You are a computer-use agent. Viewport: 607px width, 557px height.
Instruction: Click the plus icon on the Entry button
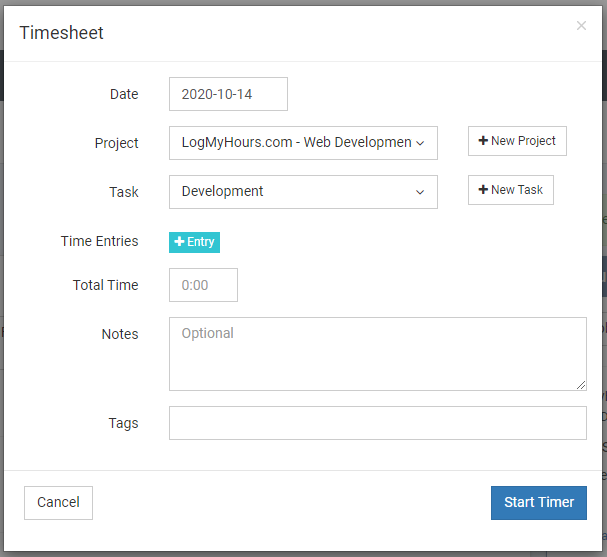(180, 242)
